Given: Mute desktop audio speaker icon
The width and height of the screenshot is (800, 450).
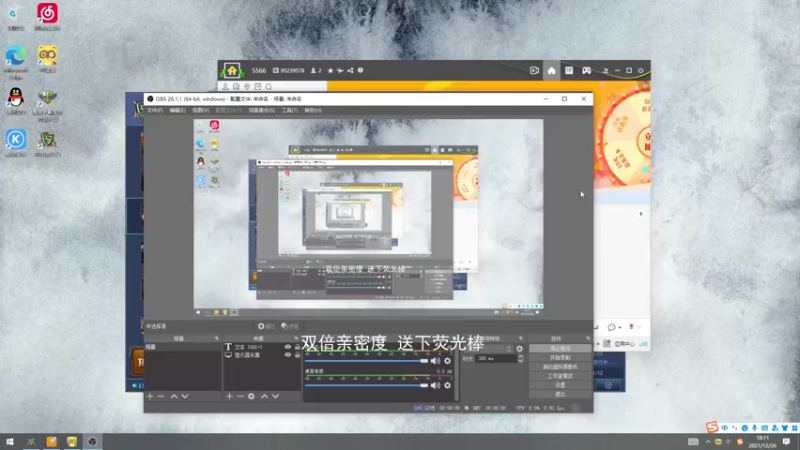Looking at the screenshot, I should pyautogui.click(x=435, y=385).
